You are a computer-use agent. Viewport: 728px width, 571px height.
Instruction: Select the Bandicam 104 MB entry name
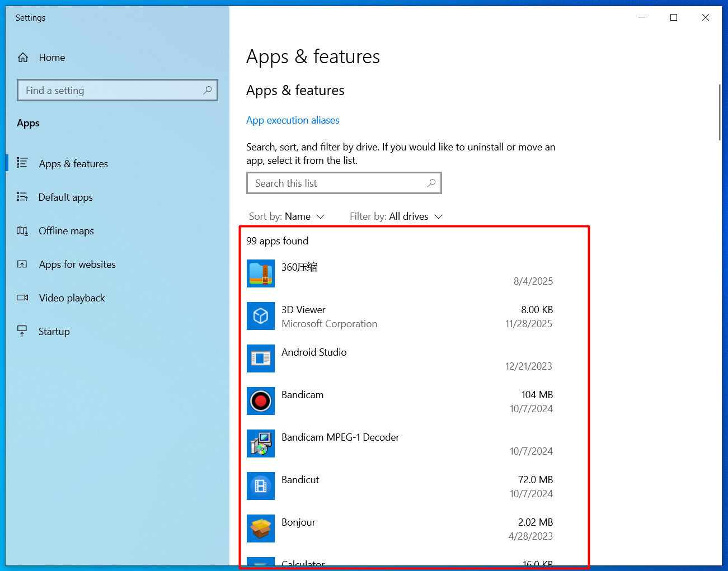tap(303, 395)
